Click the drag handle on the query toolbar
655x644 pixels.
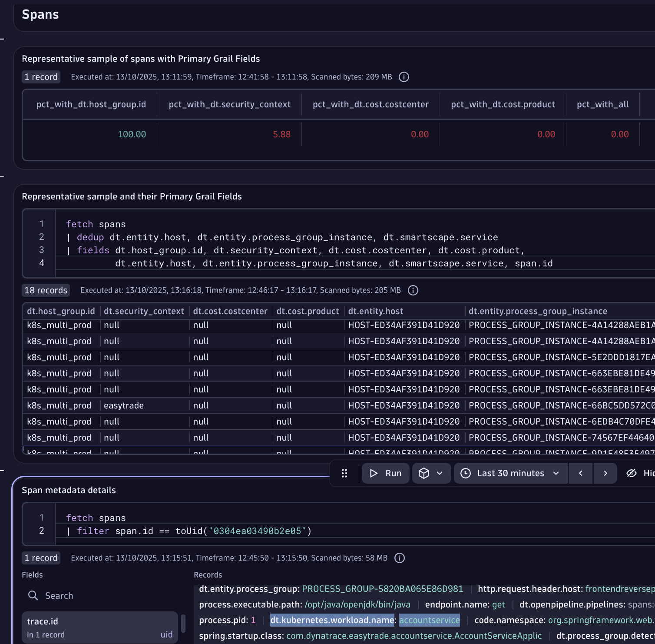pos(344,473)
